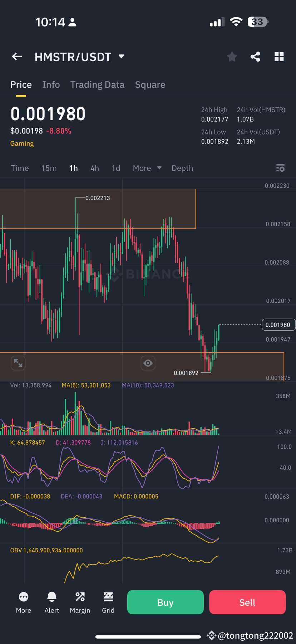Open Grid trading icon
This screenshot has height=644, width=296.
tap(108, 597)
